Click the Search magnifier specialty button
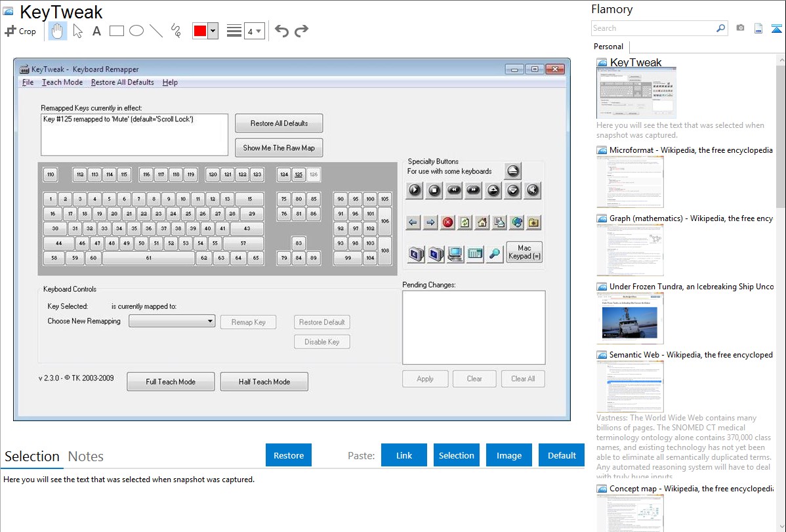The width and height of the screenshot is (786, 532). pyautogui.click(x=494, y=255)
